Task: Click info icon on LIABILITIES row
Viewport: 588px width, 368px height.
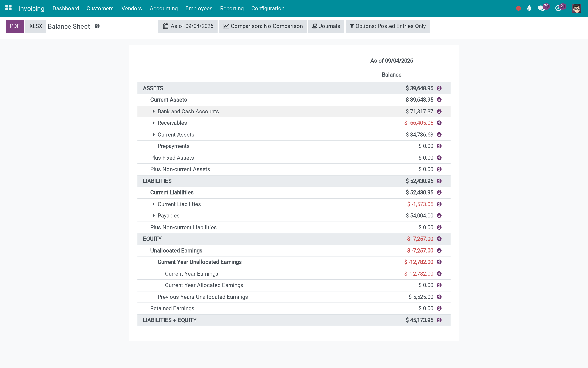Action: [x=439, y=181]
